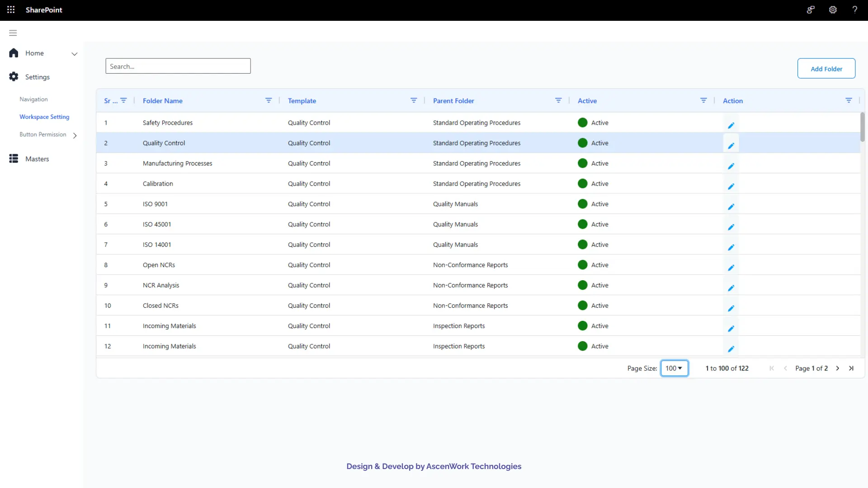Open the Home menu item
868x488 pixels.
[34, 53]
